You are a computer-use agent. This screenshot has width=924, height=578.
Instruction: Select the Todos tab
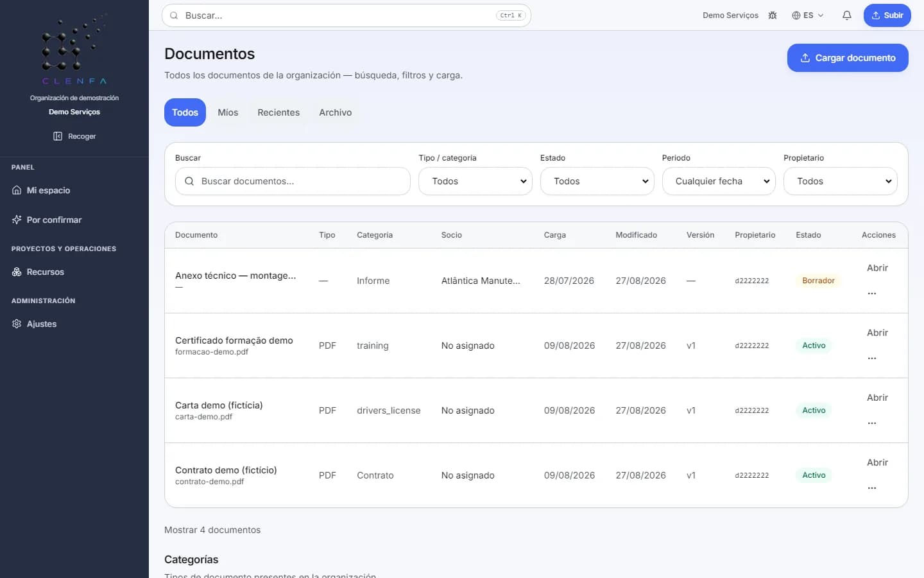pos(185,112)
